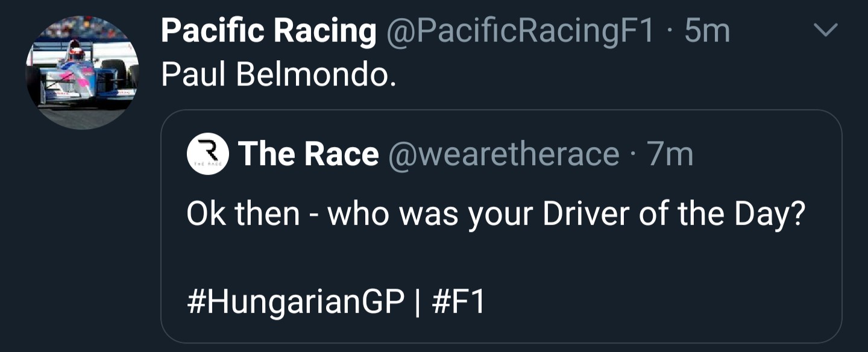Open the #F1 hashtag
This screenshot has height=352, width=868.
pyautogui.click(x=459, y=302)
